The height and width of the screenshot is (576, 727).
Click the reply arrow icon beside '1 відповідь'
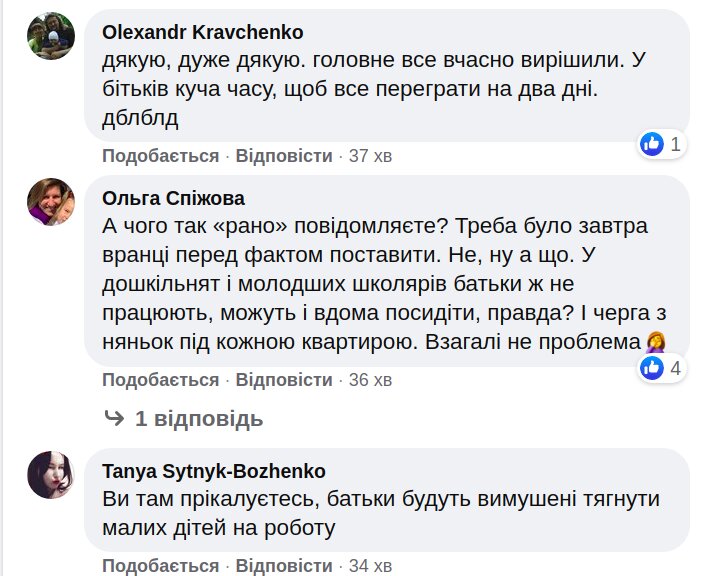point(115,418)
